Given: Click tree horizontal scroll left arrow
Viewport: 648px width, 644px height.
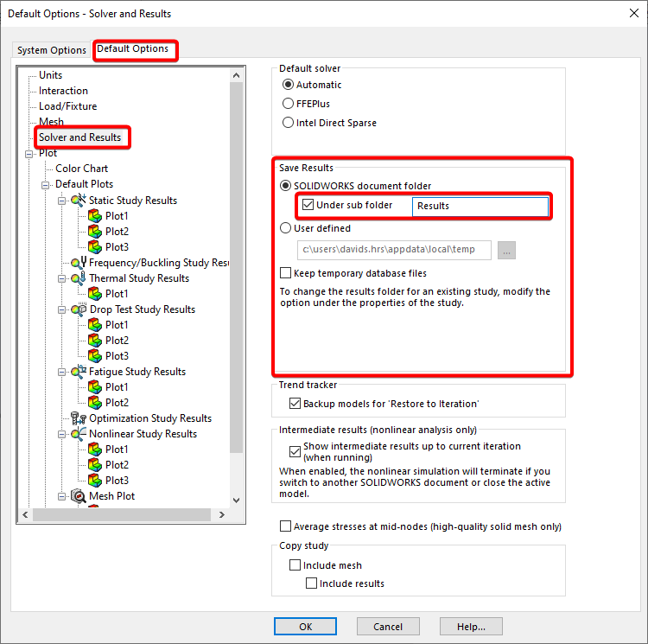Looking at the screenshot, I should pyautogui.click(x=25, y=514).
